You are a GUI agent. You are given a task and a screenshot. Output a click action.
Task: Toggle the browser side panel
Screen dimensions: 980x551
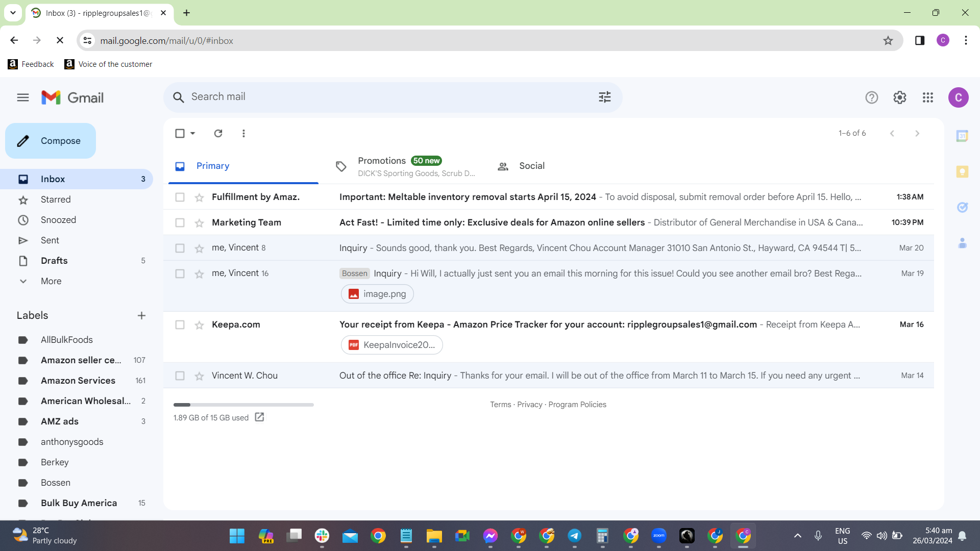pyautogui.click(x=920, y=40)
